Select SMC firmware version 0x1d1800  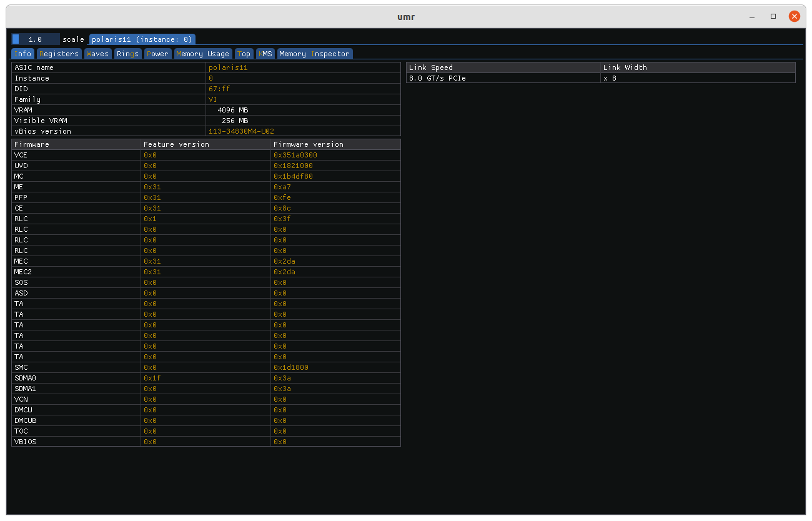click(x=291, y=367)
